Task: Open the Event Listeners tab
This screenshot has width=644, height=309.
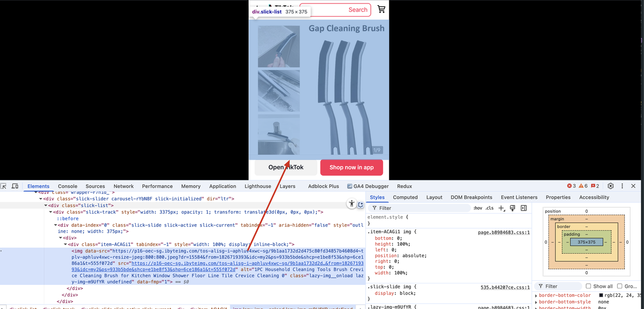Action: 519,197
